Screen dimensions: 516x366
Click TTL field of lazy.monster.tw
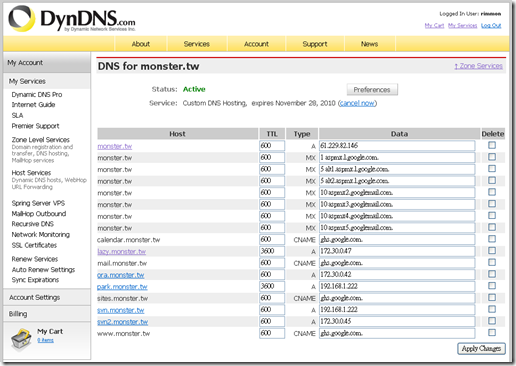pos(272,251)
